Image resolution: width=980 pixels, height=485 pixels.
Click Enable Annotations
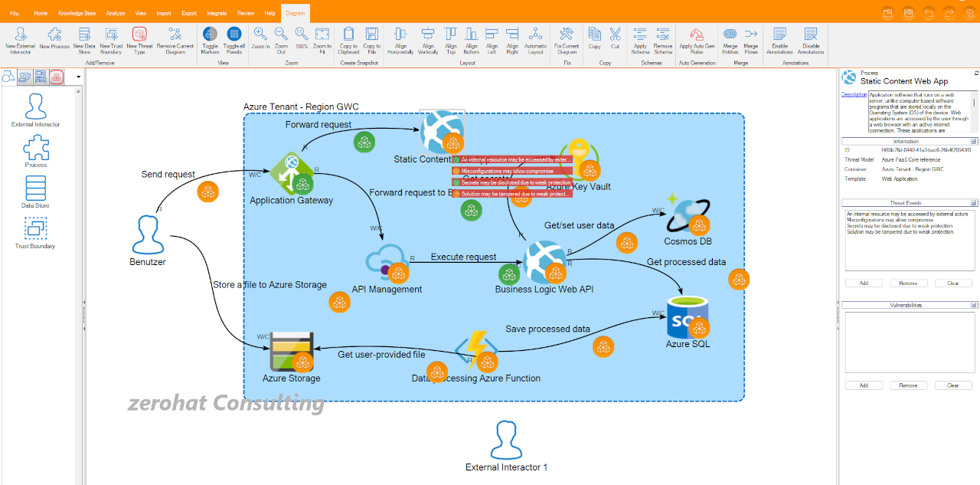pyautogui.click(x=779, y=40)
